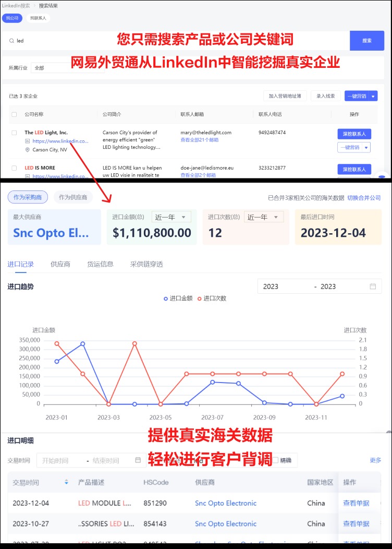Check the box for LED IS MORE
This screenshot has width=392, height=549.
click(14, 168)
